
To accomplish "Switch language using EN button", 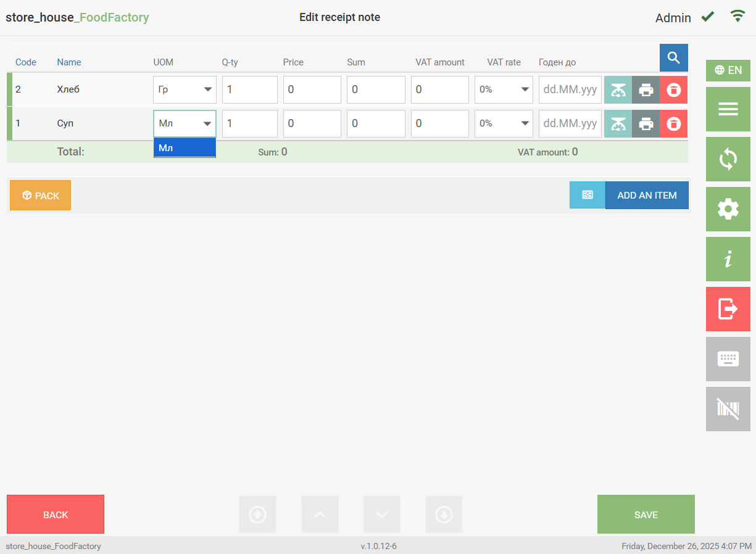I will point(728,70).
